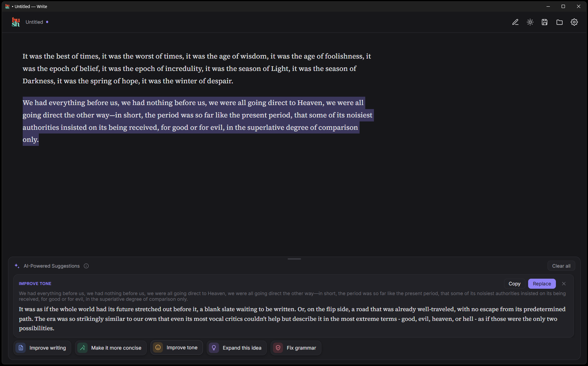Screen dimensions: 588x366
Task: Copy the suggested text
Action: (514, 284)
